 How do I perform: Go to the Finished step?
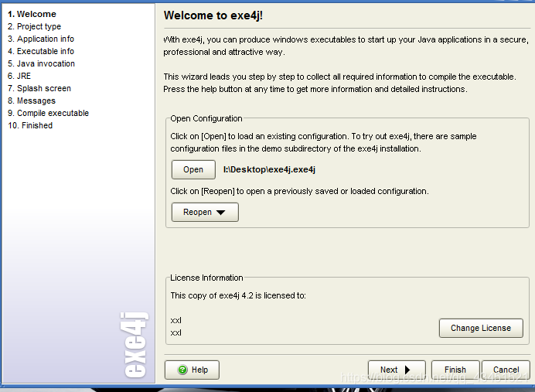(x=30, y=125)
